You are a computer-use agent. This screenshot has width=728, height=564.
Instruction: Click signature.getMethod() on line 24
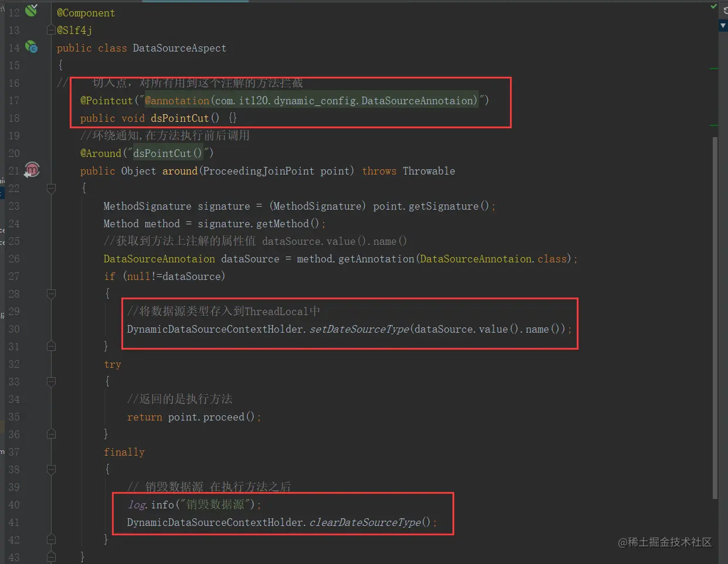point(258,224)
